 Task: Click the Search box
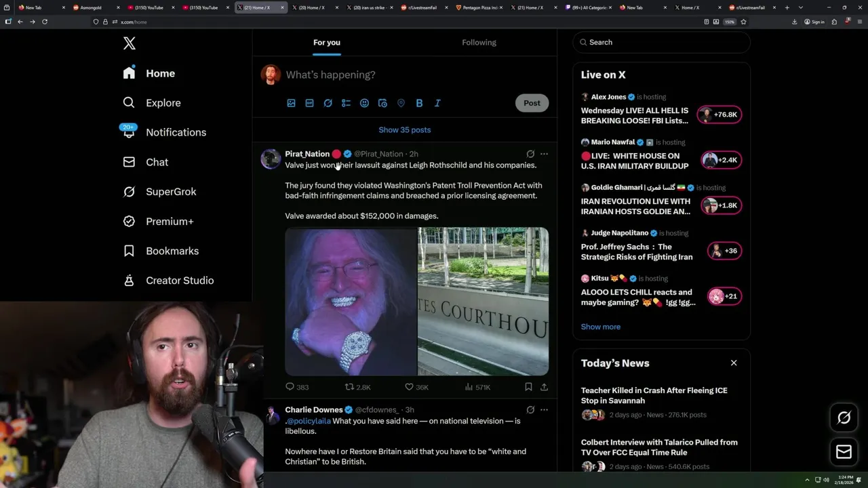[662, 42]
